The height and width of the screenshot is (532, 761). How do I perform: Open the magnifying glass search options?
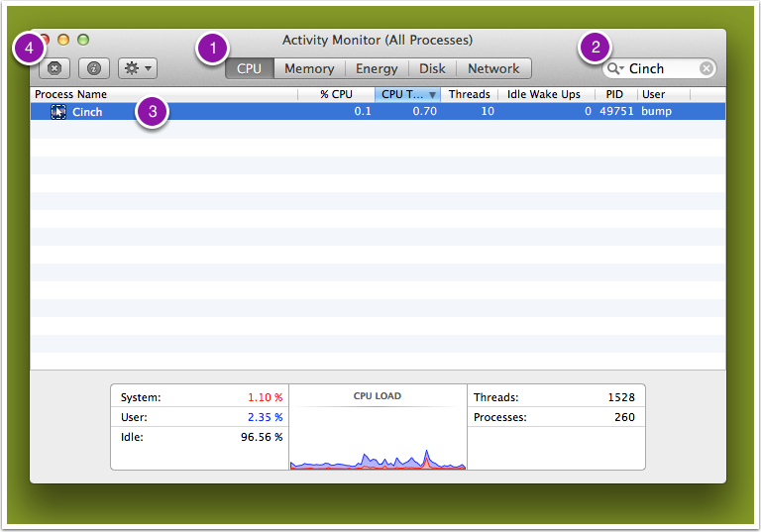[x=615, y=68]
